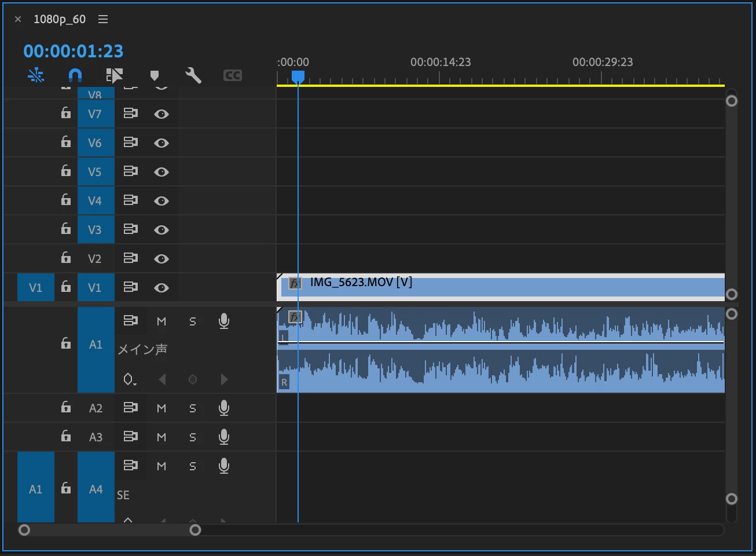Hide track V4 output eye
Viewport: 756px width, 556px height.
[162, 201]
